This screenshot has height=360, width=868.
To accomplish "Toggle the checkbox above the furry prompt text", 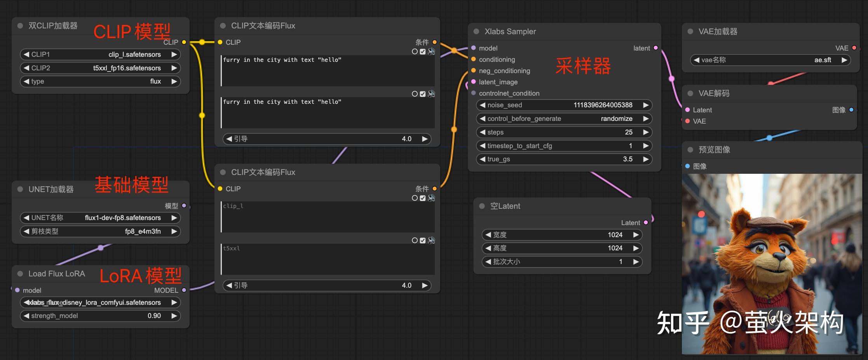I will point(423,51).
